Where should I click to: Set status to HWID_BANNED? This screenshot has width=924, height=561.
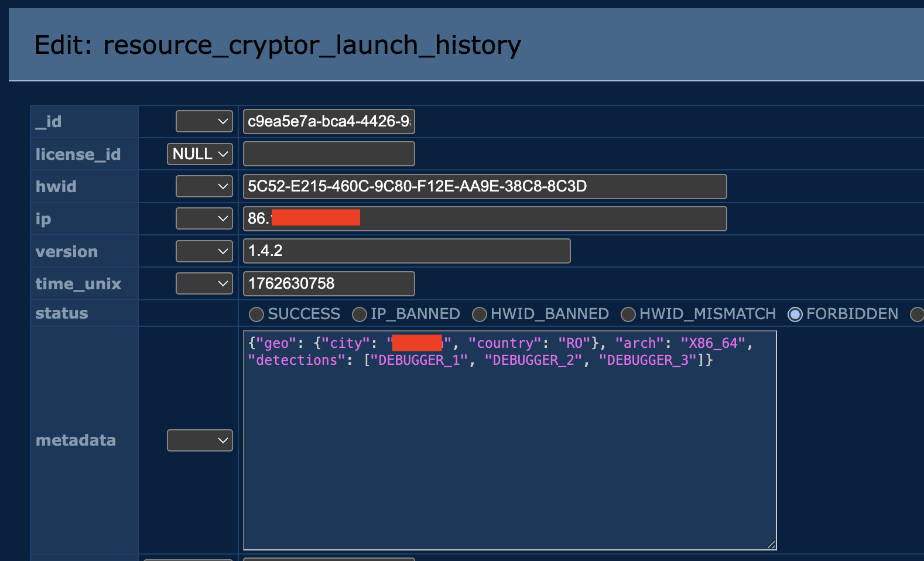pyautogui.click(x=480, y=314)
